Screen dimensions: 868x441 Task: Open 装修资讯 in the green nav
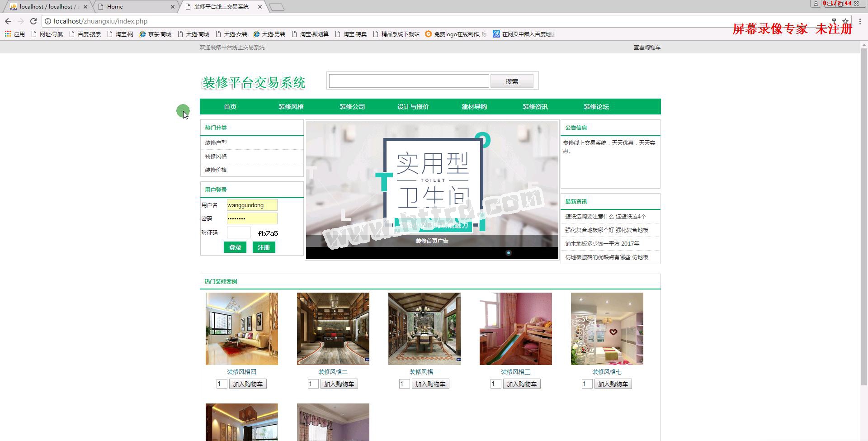[x=535, y=107]
